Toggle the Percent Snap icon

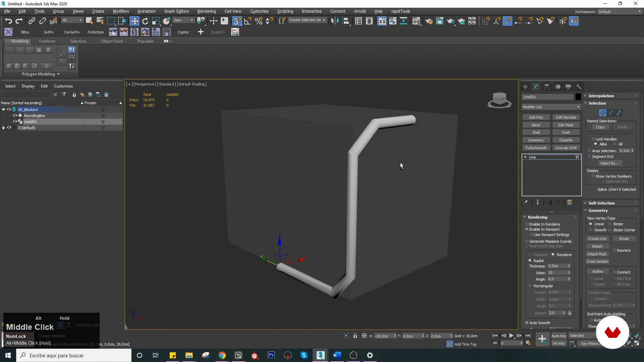click(x=259, y=21)
